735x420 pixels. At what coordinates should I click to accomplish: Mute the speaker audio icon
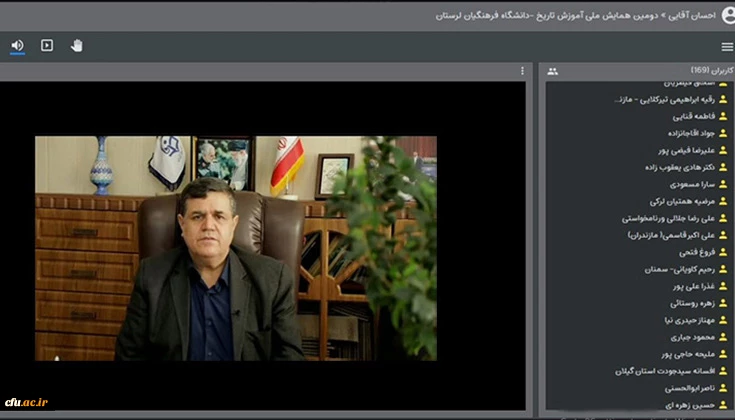click(x=17, y=45)
